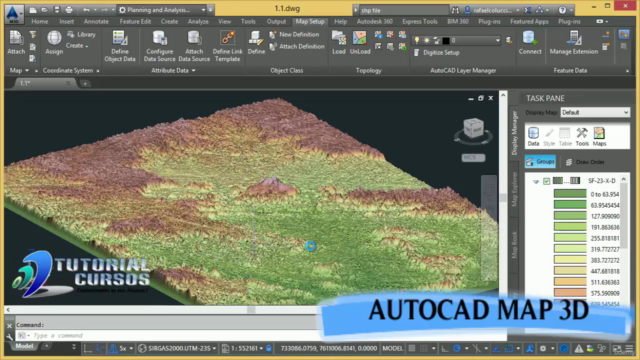
Task: Open the Create coordinate system dropdown
Action: point(77,46)
